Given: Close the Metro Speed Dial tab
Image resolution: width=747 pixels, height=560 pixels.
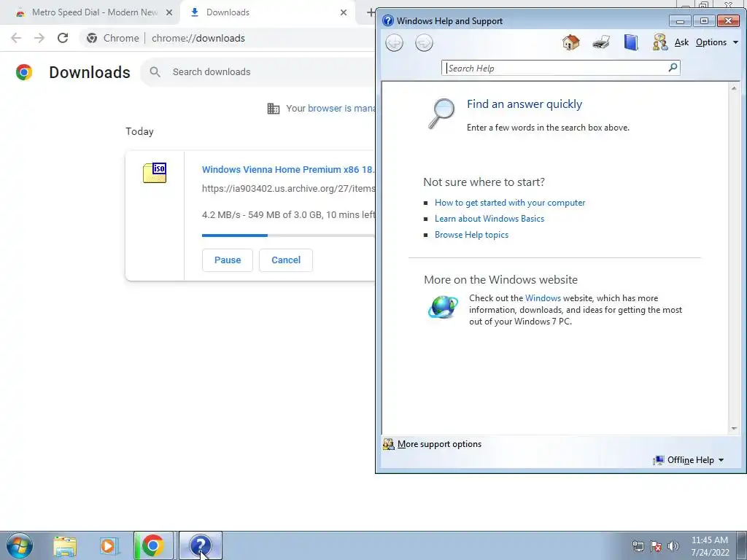Looking at the screenshot, I should [x=169, y=13].
